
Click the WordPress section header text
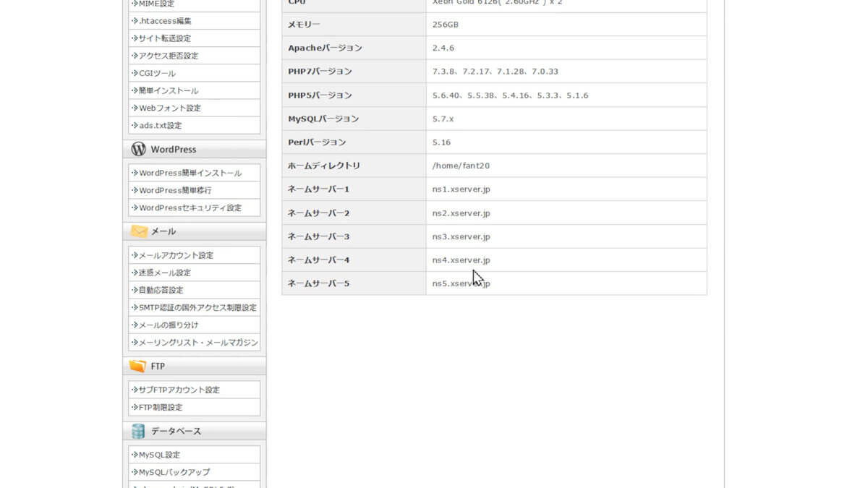tap(174, 150)
